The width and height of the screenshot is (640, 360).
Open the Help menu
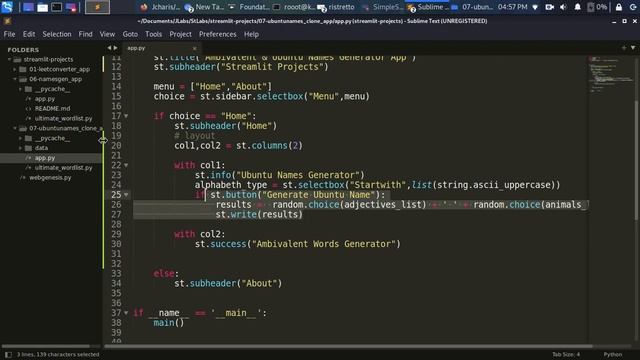pos(251,34)
